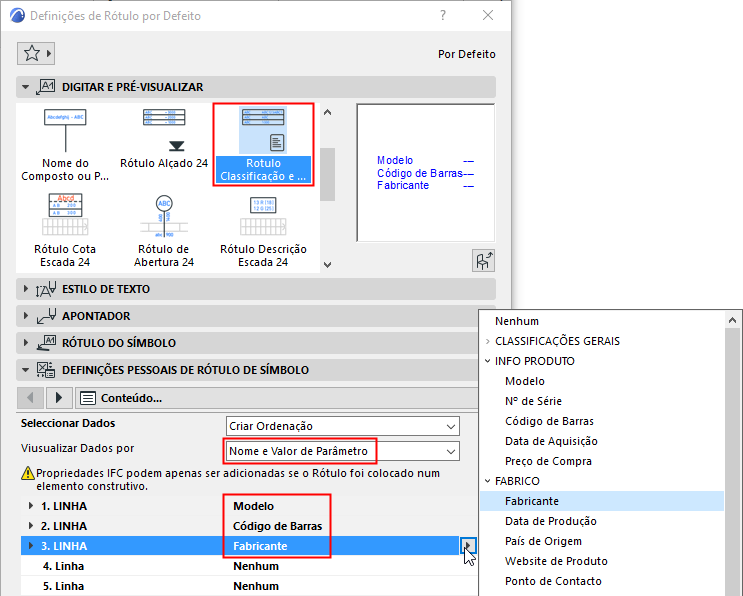Click the APONTADOR panel icon

pos(45,316)
